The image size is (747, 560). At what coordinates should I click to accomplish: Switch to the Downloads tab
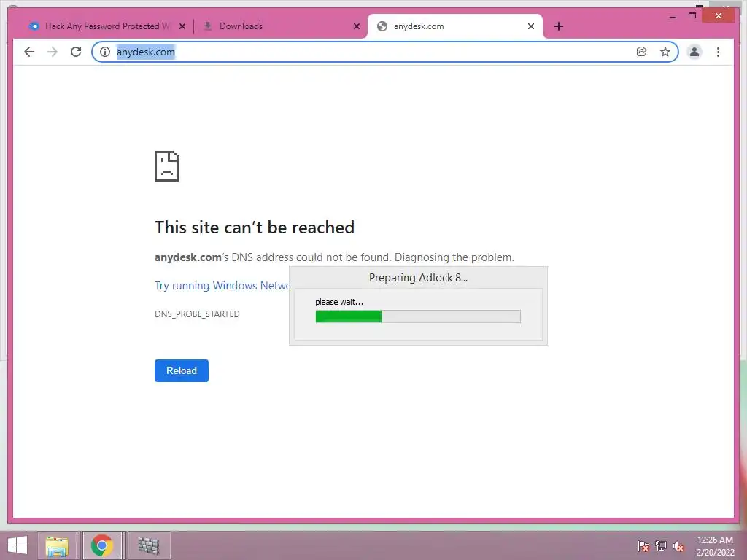click(x=281, y=26)
